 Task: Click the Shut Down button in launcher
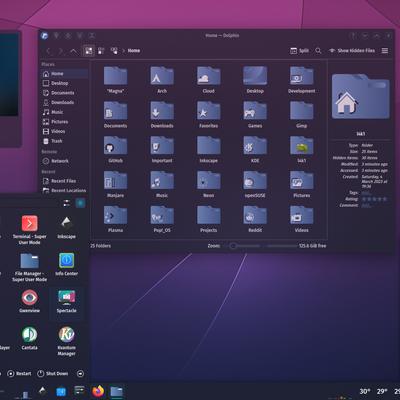coord(52,374)
